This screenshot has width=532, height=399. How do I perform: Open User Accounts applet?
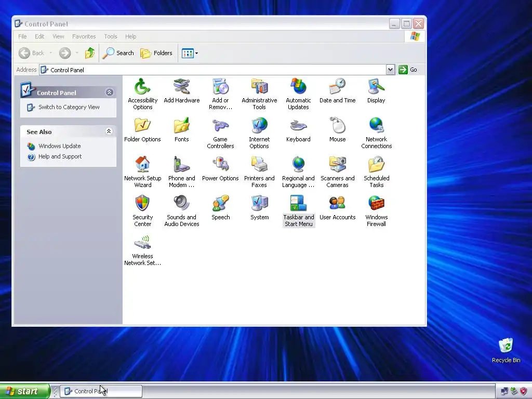coord(337,208)
